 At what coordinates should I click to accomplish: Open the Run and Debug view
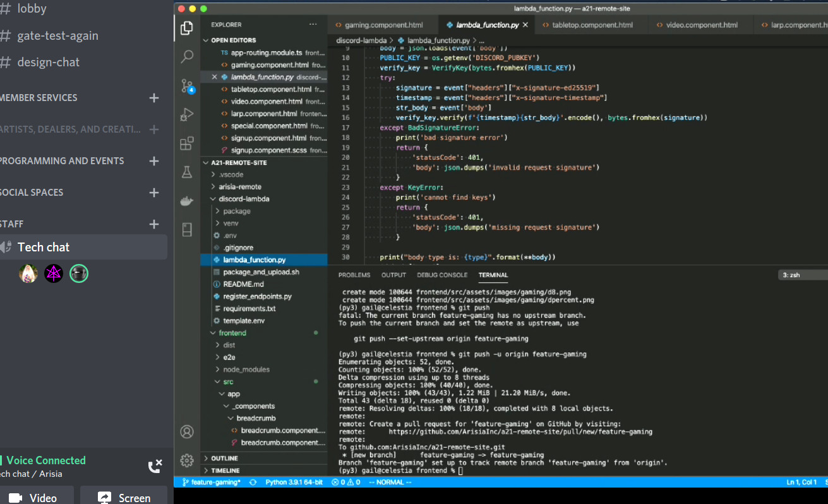187,115
